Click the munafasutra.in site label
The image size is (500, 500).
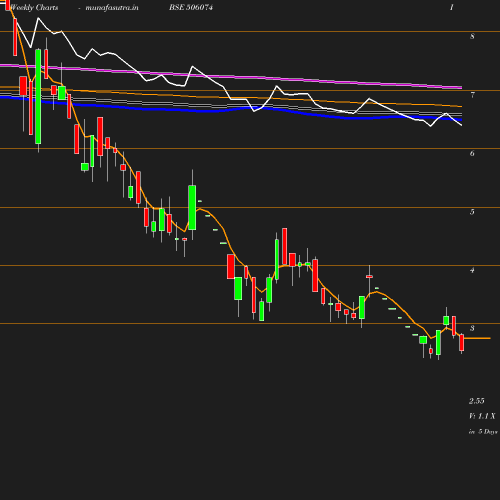coord(112,7)
